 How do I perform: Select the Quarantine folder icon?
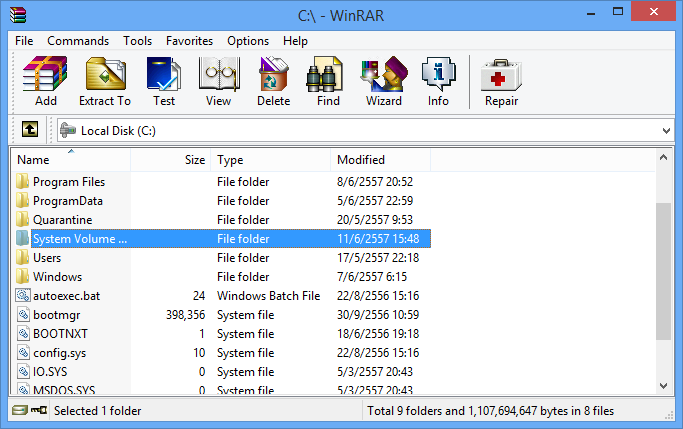[23, 219]
